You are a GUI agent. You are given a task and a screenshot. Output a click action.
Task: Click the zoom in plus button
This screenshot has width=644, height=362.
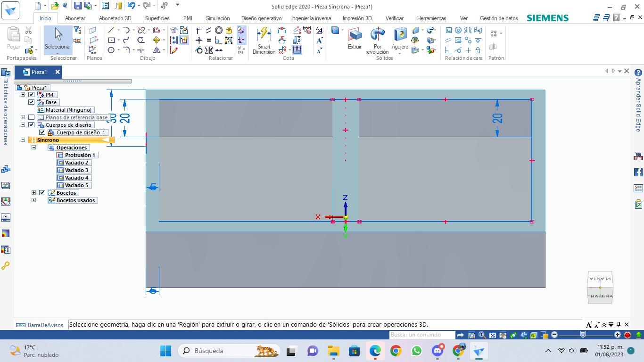click(x=618, y=335)
